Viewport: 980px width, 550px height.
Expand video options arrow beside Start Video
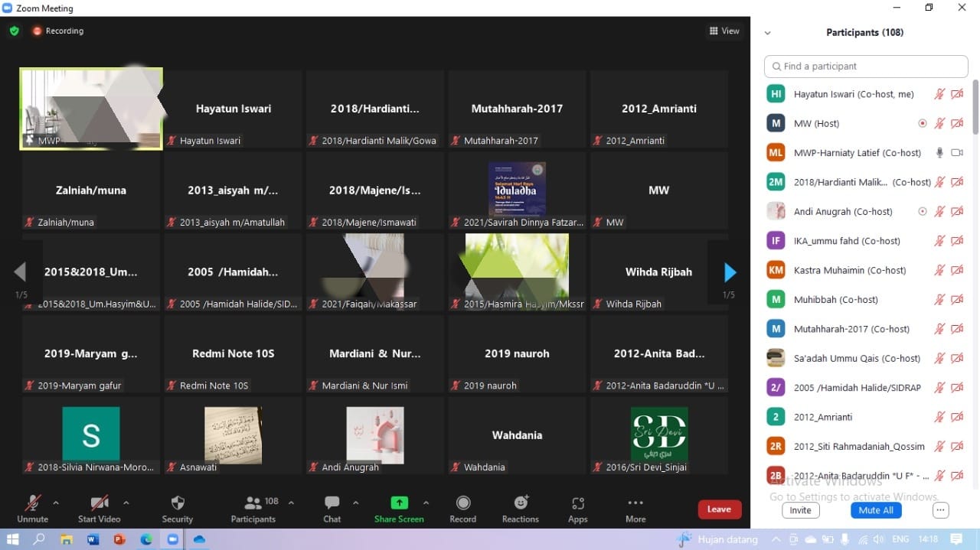126,503
